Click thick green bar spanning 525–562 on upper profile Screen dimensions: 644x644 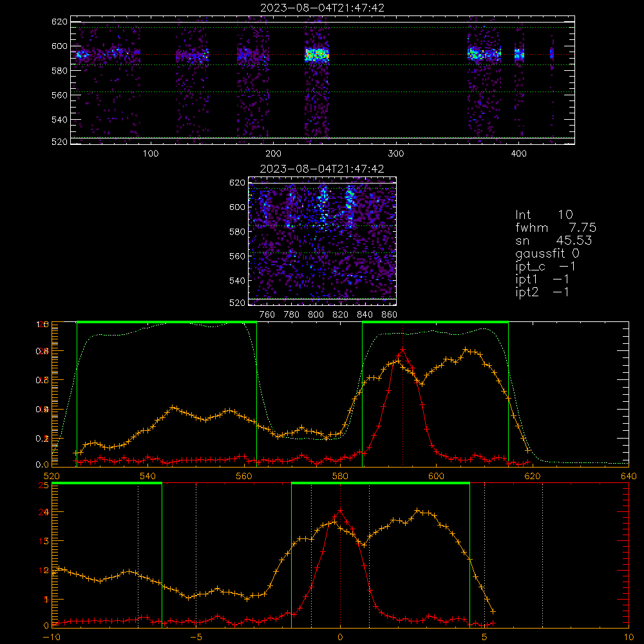pos(167,322)
